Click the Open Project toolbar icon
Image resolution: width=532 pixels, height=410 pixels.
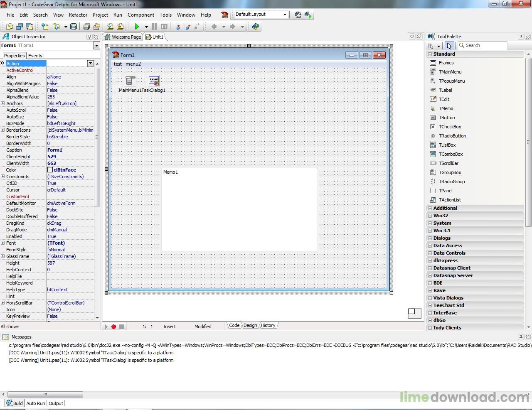tap(97, 27)
